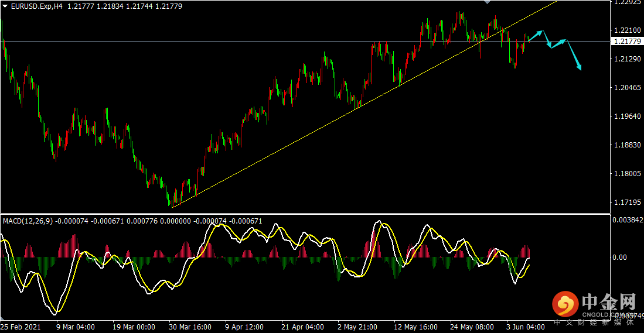Click the 0.00 MACD zero level label

point(619,258)
